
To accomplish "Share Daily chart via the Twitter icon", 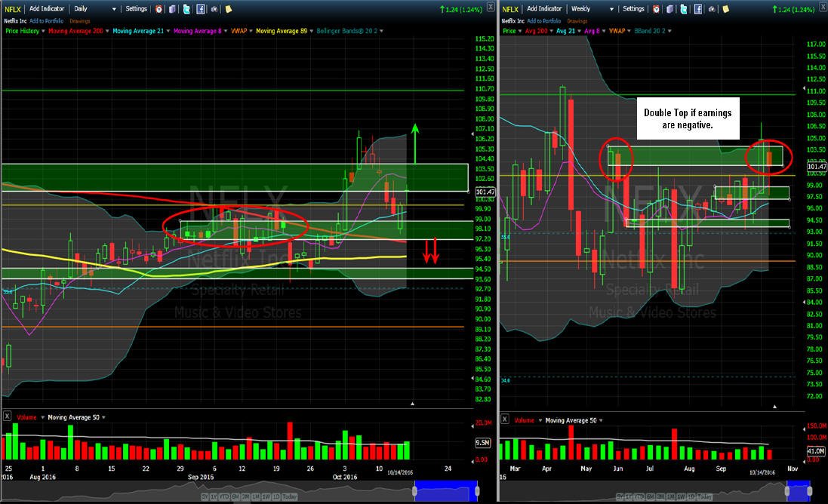I will (x=186, y=9).
